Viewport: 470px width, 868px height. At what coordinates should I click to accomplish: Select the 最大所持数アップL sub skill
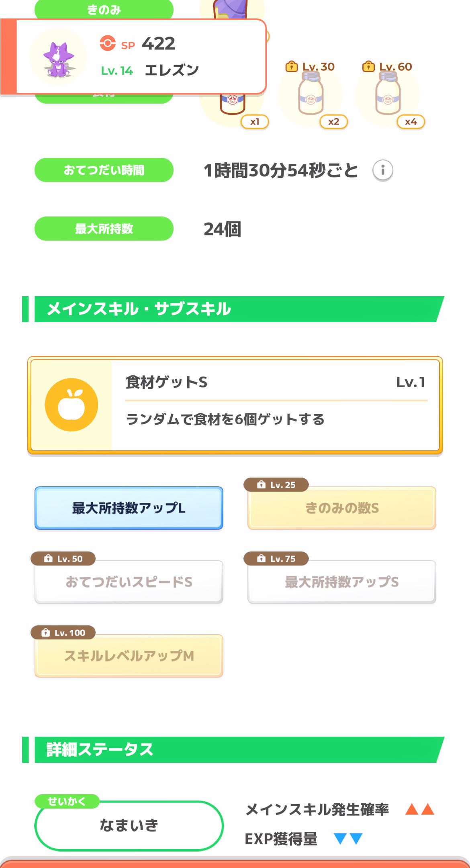tap(129, 508)
